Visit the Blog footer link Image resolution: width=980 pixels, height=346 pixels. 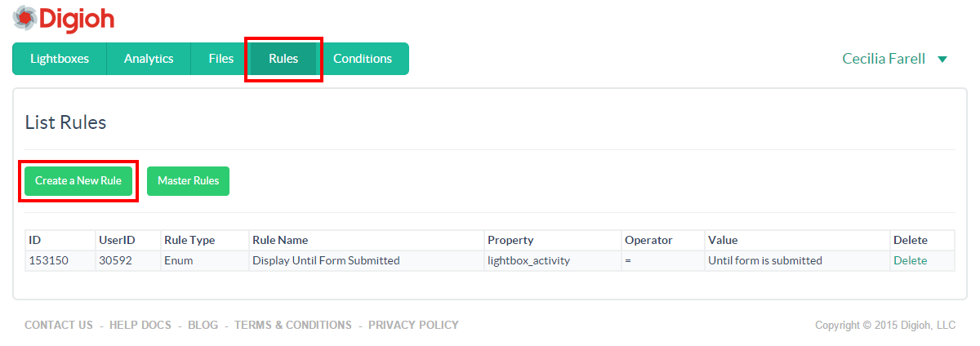click(x=203, y=325)
